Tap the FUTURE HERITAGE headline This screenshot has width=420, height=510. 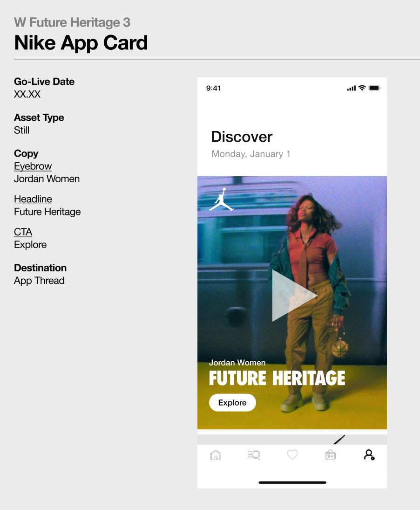point(277,378)
